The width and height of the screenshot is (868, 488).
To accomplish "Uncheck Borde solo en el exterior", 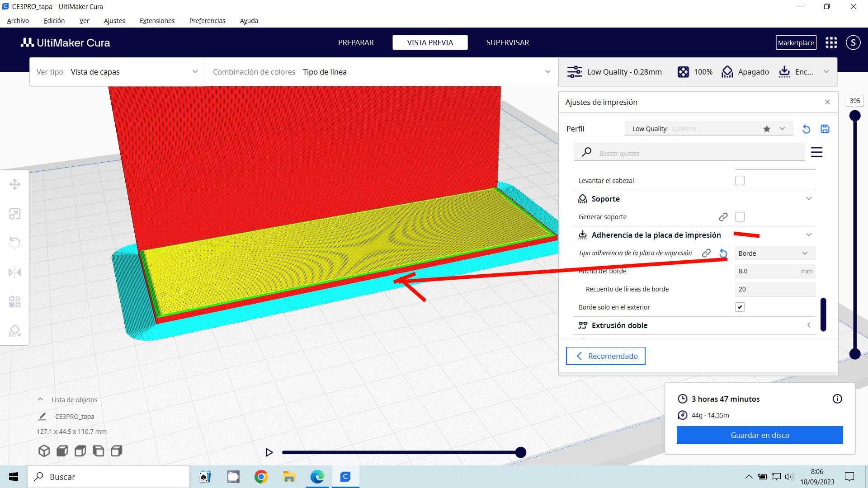I will (x=740, y=307).
